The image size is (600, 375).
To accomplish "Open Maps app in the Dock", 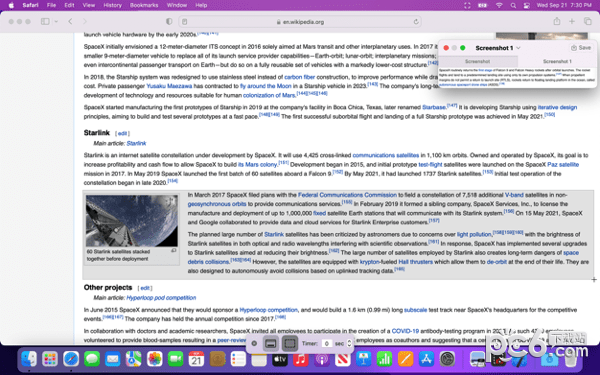I will 134,359.
